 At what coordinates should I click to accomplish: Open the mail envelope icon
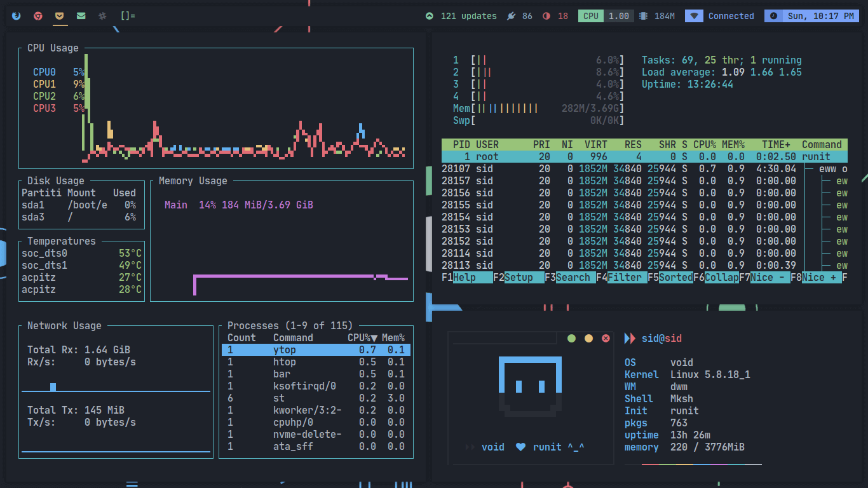(81, 16)
